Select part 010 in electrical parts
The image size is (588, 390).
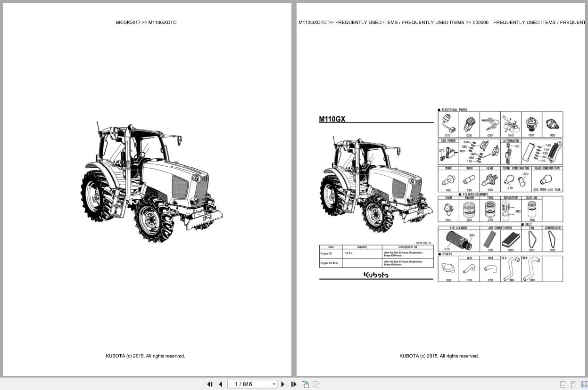pos(448,124)
